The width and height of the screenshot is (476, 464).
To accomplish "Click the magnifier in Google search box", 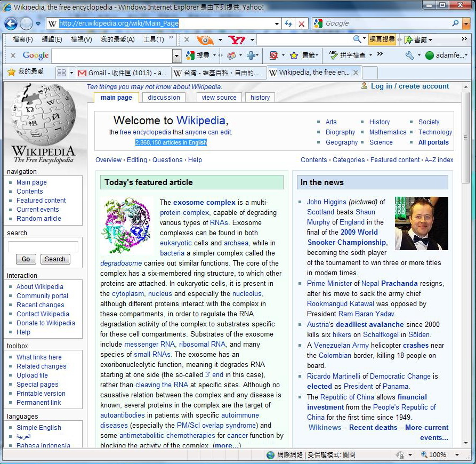I will click(455, 23).
